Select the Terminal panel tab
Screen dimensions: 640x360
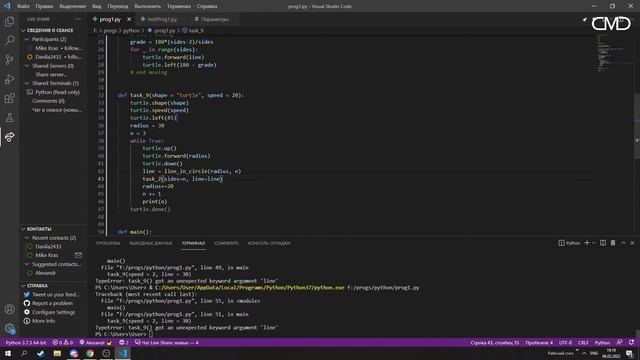pos(193,243)
